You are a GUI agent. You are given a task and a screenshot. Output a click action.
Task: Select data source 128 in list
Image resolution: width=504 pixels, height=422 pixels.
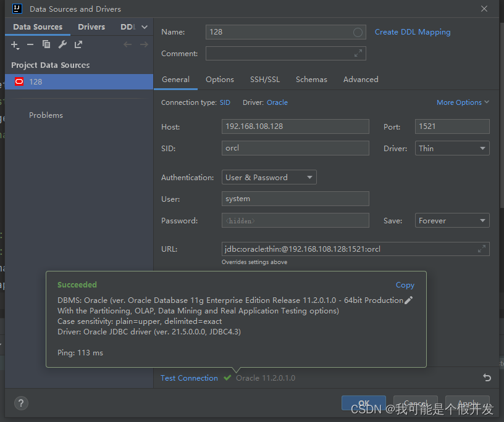pos(79,81)
